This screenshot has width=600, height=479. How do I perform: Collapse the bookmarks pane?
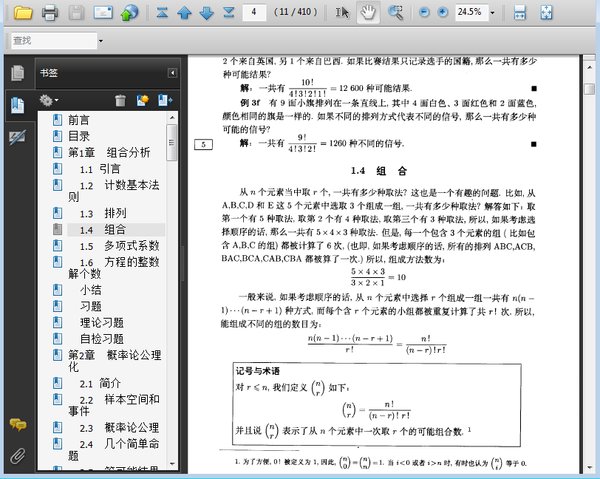click(x=172, y=73)
